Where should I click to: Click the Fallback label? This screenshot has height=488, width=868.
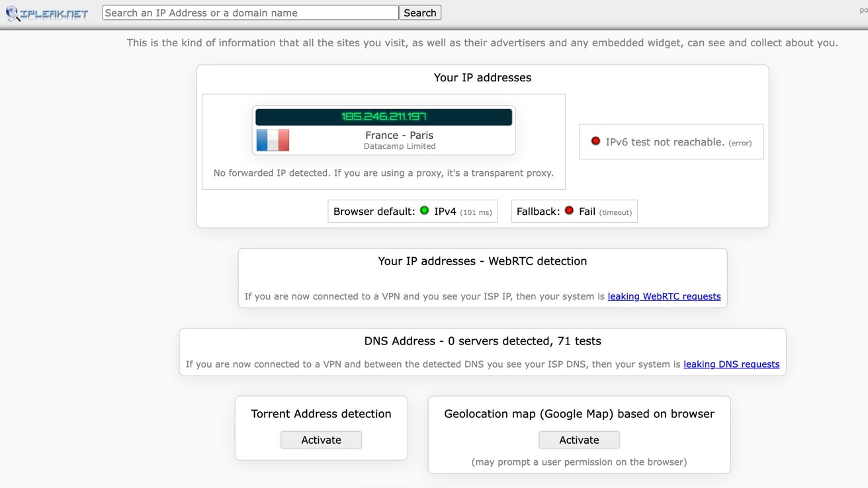pos(539,212)
